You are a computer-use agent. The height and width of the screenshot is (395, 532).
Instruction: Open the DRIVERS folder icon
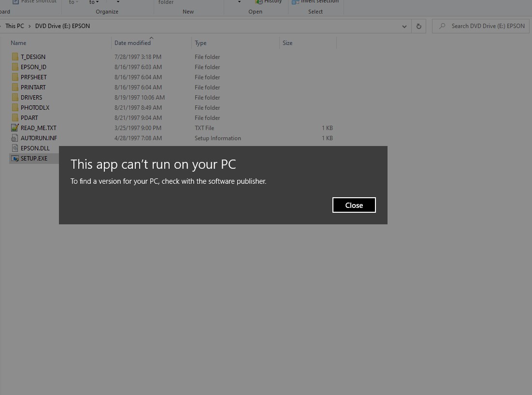coord(15,97)
